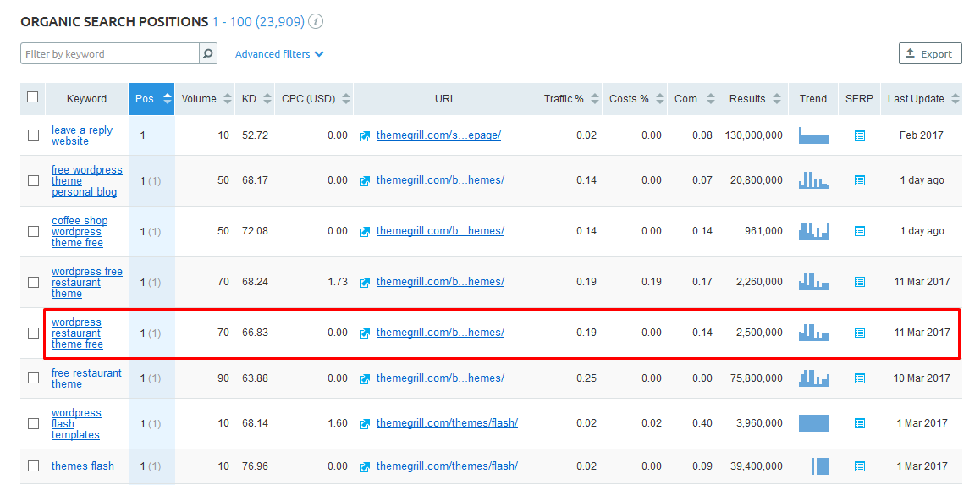Click external link icon in wordpress flash templates row
The height and width of the screenshot is (485, 980).
(x=365, y=424)
